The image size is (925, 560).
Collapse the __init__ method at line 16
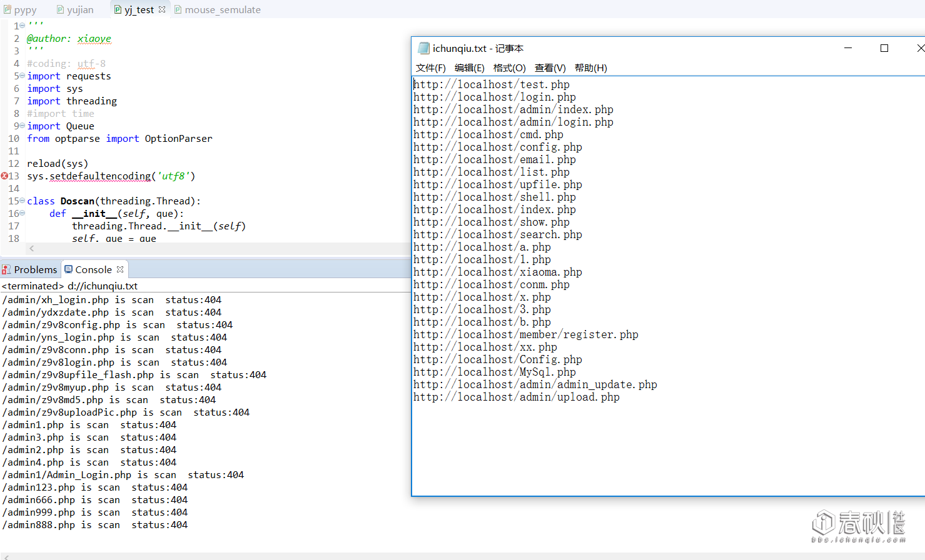[x=23, y=213]
